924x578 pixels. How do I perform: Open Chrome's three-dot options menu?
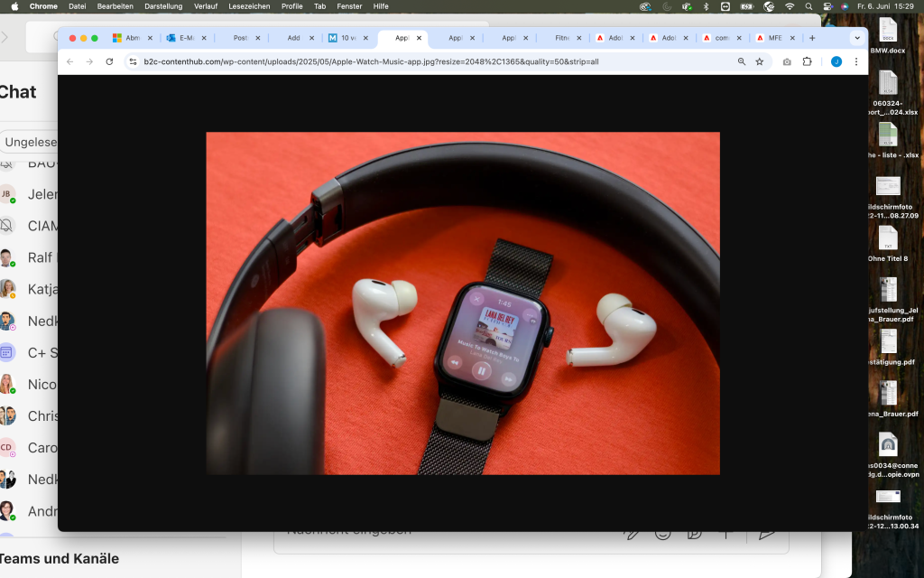point(856,61)
